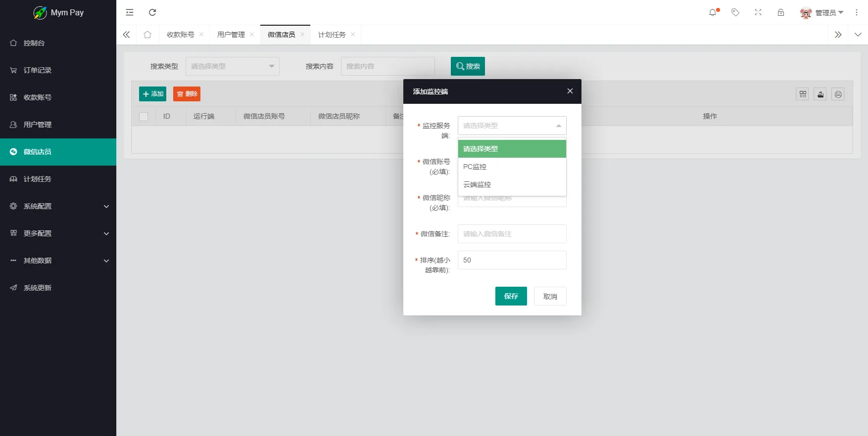Open the tag icon in header
This screenshot has width=868, height=436.
point(735,12)
